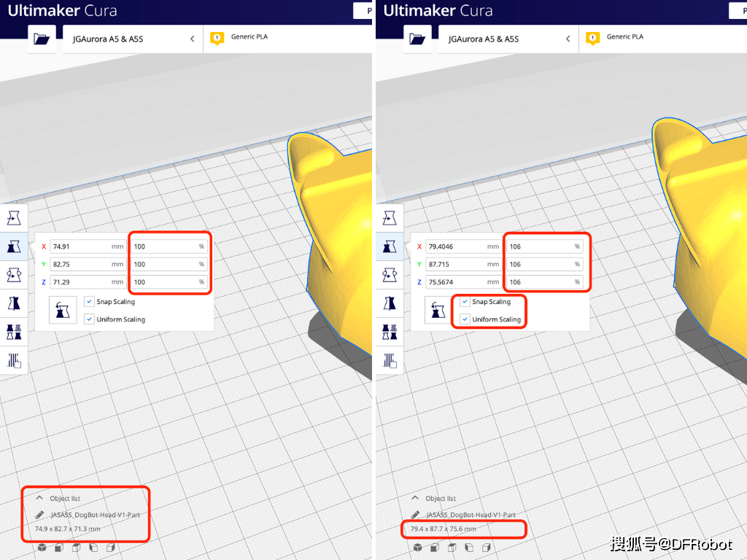Open Generic PLA material selector in left window
Viewport: 747px width, 560px height.
pyautogui.click(x=288, y=39)
